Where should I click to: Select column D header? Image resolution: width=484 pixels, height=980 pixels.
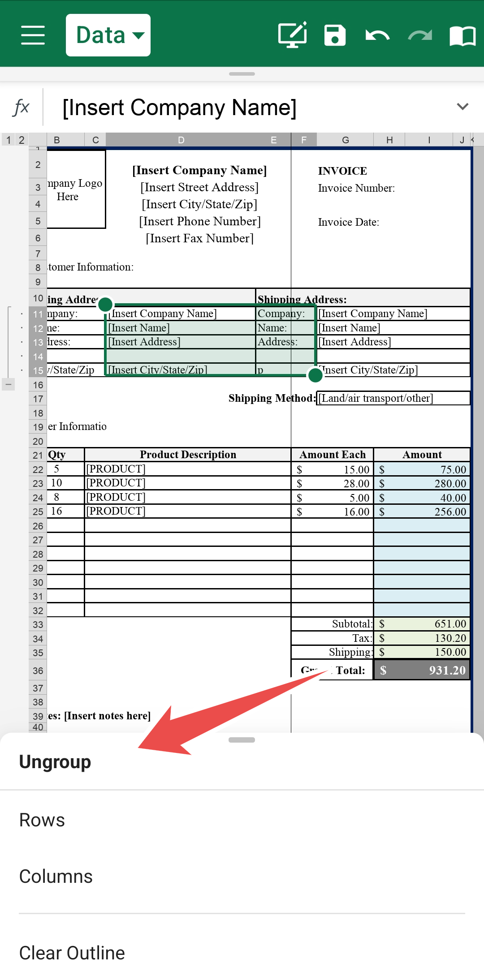(x=181, y=140)
